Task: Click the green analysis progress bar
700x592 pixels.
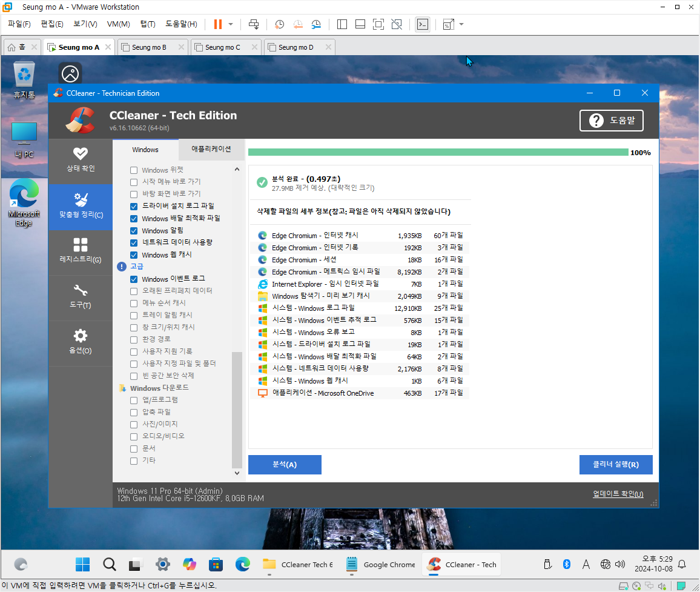Action: [438, 152]
